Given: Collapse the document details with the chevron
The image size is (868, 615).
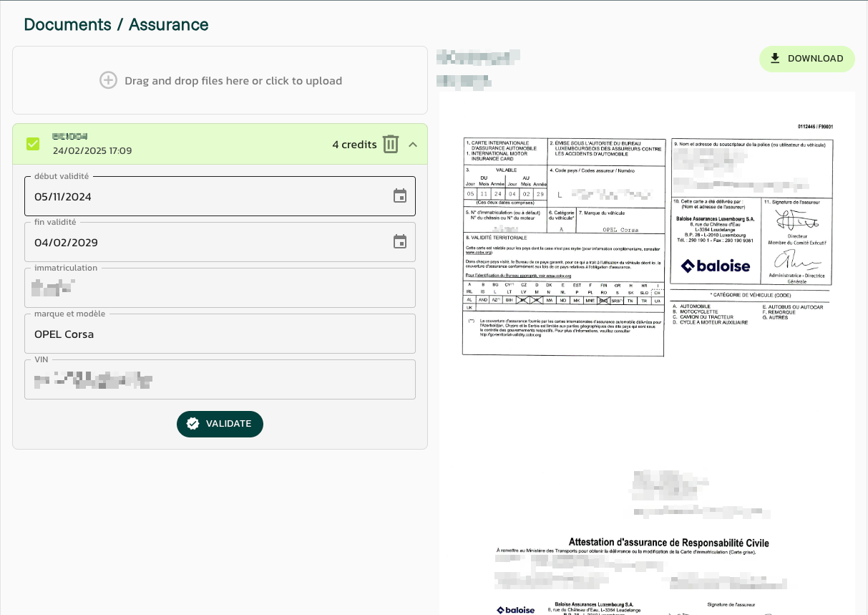Looking at the screenshot, I should 413,144.
